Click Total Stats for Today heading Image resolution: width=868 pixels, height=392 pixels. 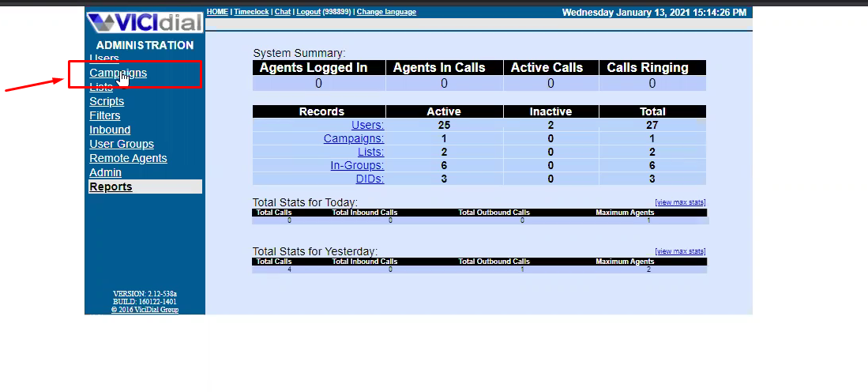[305, 202]
